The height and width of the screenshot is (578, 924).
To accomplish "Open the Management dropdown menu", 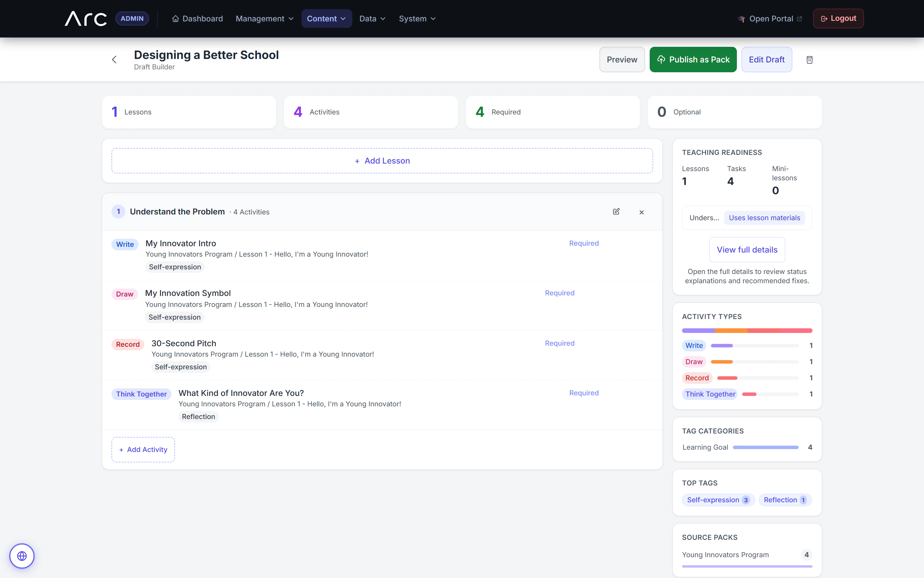I will 264,18.
